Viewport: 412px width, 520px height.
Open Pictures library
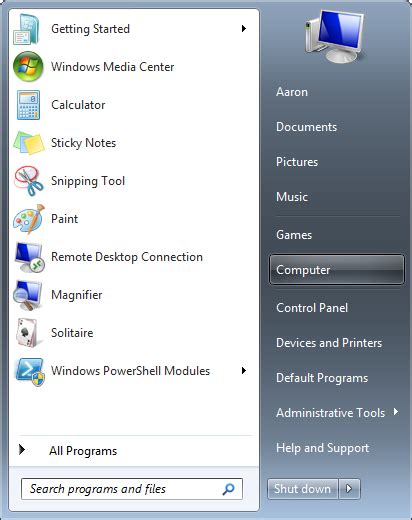click(x=297, y=162)
